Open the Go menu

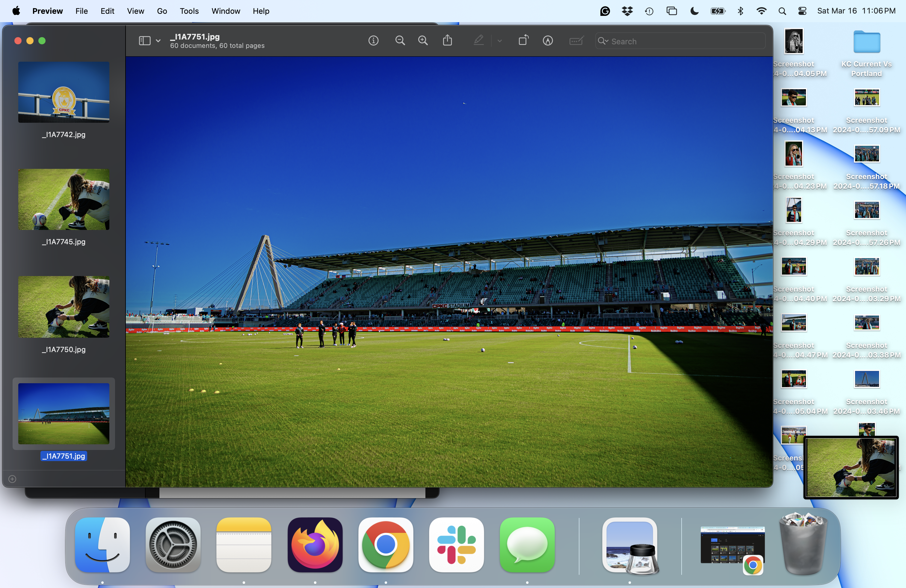click(162, 11)
